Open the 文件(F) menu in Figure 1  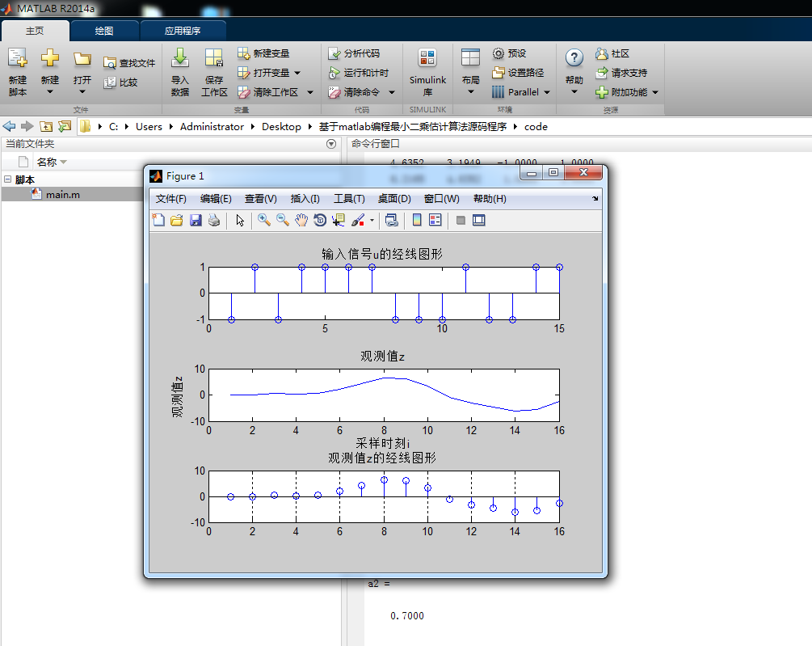(x=171, y=199)
